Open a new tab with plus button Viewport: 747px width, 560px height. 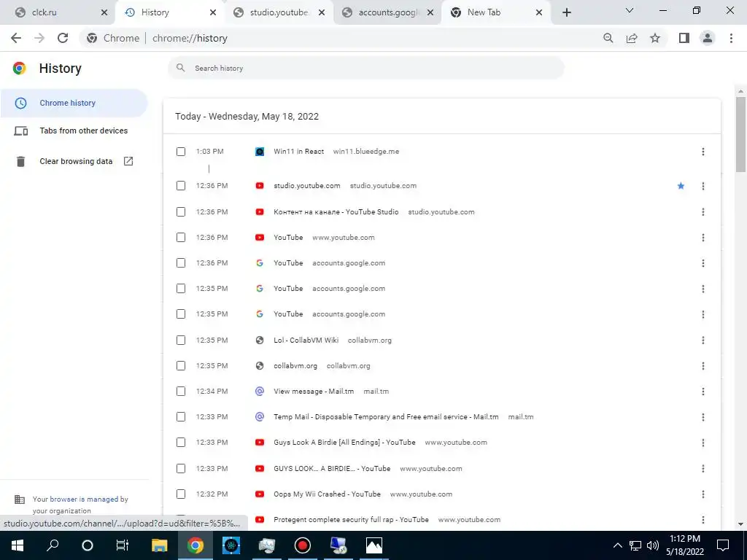click(x=566, y=12)
